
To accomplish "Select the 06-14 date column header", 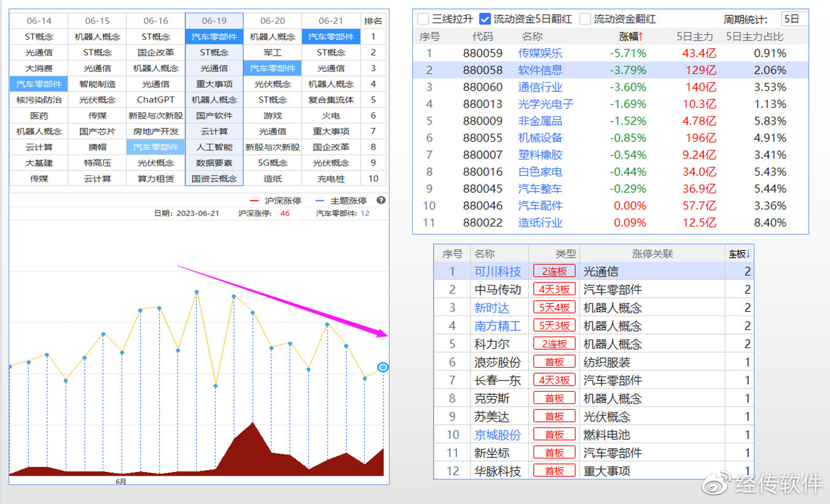I will click(x=38, y=20).
